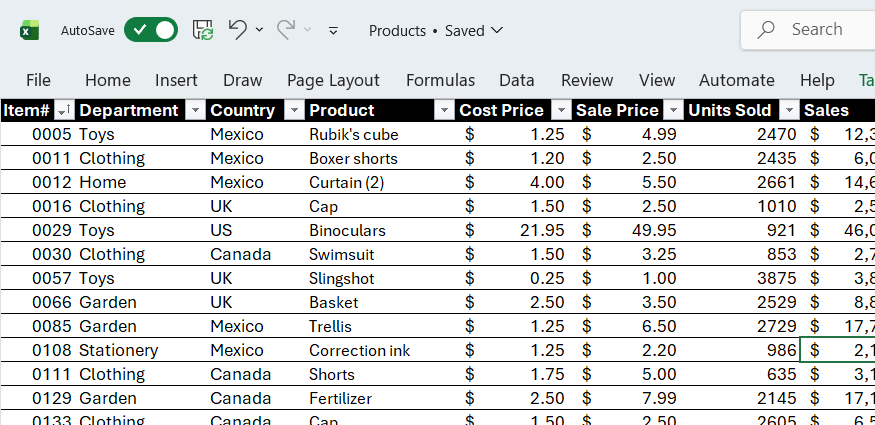
Task: Click the Save icon in title bar
Action: (x=203, y=30)
